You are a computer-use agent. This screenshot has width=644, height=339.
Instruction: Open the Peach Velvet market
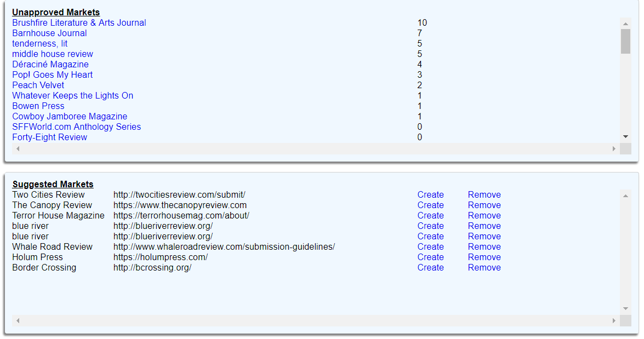tap(38, 85)
